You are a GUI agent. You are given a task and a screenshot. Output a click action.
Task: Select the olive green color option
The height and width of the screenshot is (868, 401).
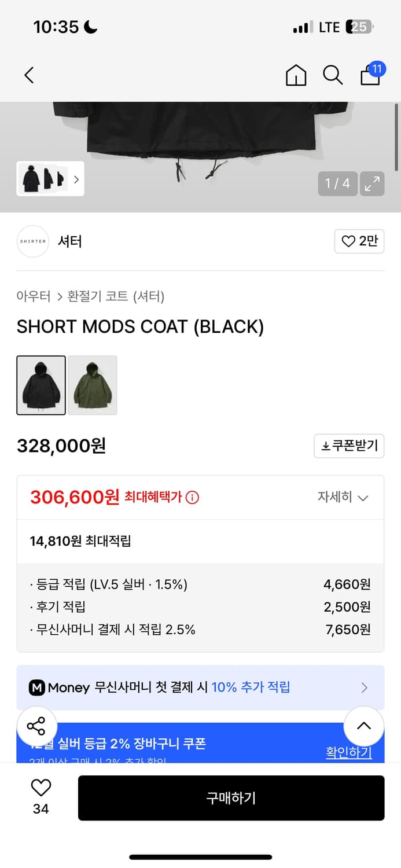[x=92, y=385]
